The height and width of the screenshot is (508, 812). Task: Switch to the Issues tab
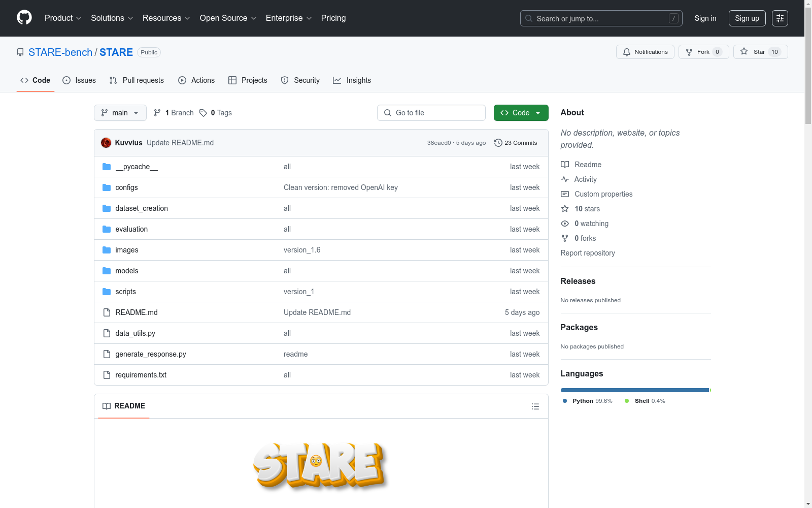[x=79, y=80]
